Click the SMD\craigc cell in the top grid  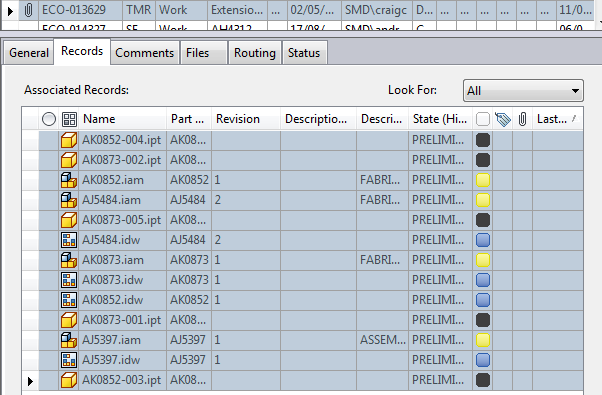[377, 10]
